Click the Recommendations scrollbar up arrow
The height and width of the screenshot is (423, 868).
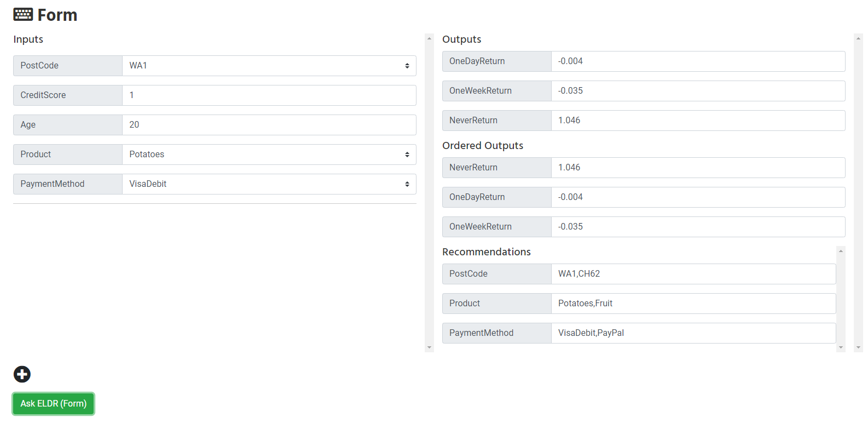[x=841, y=251]
